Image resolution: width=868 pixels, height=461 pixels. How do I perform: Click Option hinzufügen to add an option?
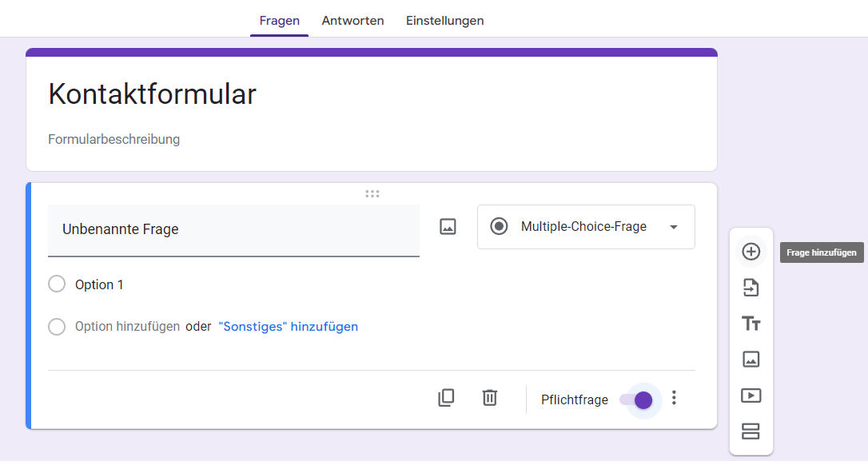[127, 326]
